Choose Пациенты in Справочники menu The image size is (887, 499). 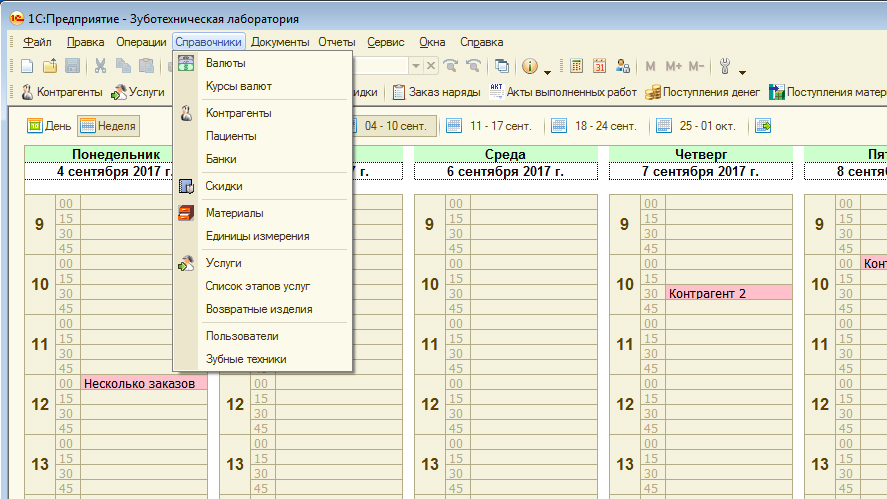tap(231, 136)
